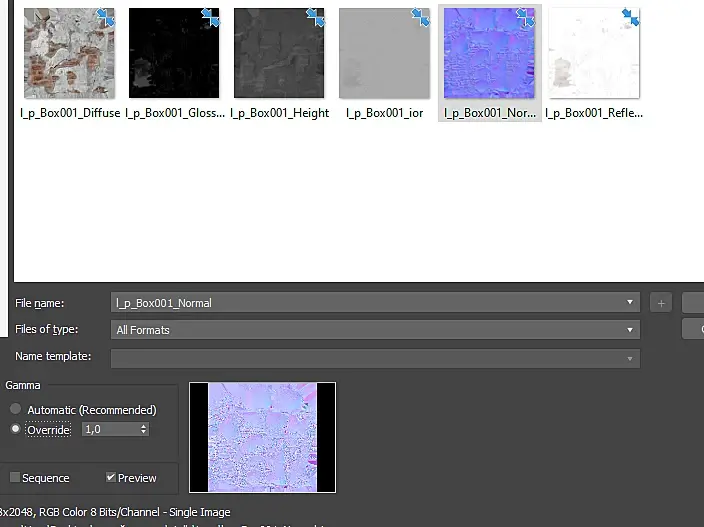
Task: Click the sync arrow icon on Normal thumbnail
Action: (x=526, y=18)
